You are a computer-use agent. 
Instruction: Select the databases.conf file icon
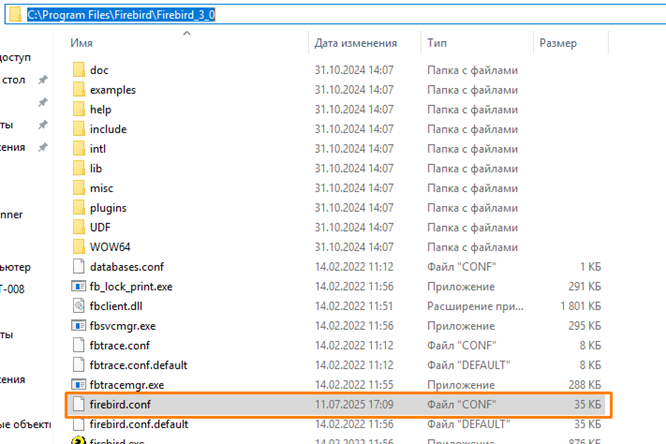pyautogui.click(x=79, y=266)
